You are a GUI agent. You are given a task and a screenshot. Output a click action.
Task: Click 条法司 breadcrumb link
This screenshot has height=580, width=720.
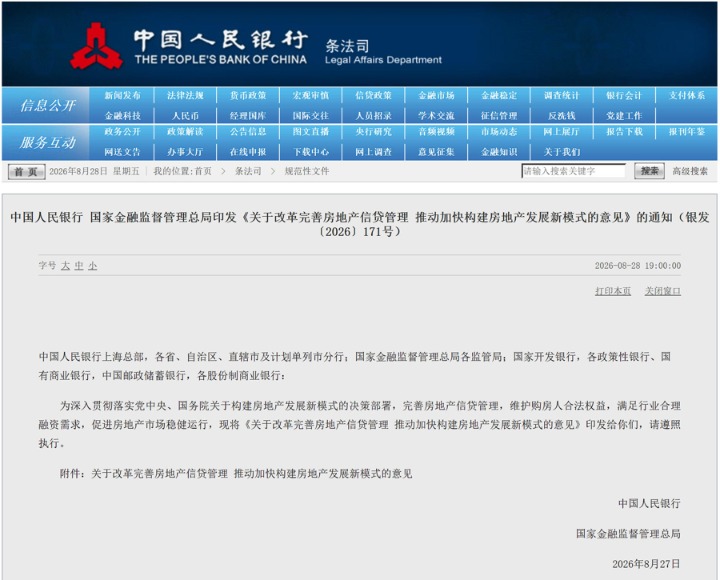pos(248,171)
